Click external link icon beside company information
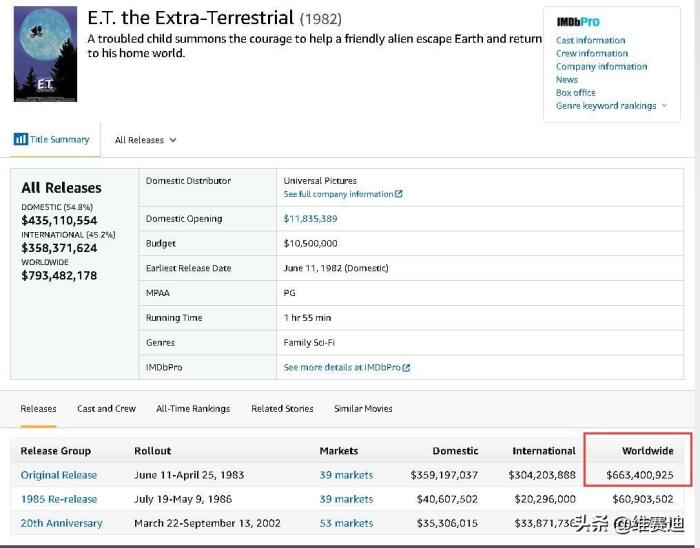 pyautogui.click(x=399, y=194)
